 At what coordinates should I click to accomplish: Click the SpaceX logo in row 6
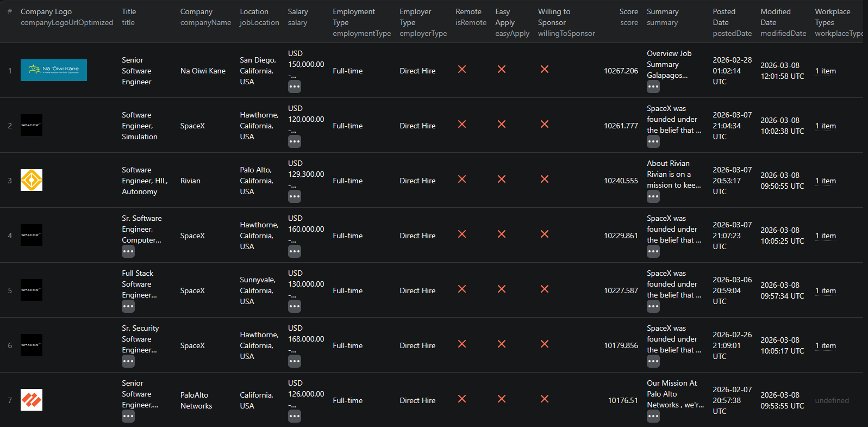coord(32,345)
